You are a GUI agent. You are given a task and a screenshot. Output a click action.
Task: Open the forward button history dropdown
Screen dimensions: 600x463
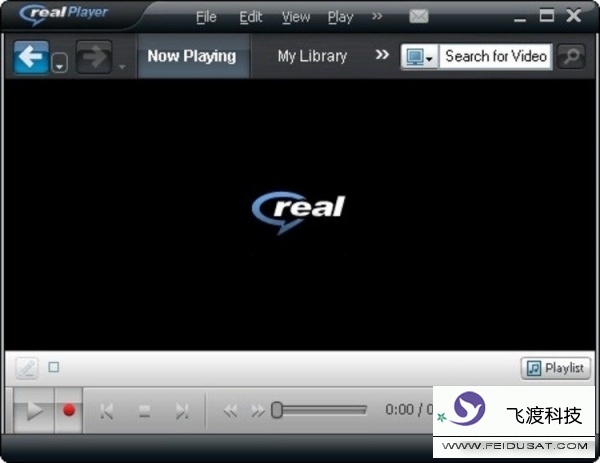(x=122, y=67)
